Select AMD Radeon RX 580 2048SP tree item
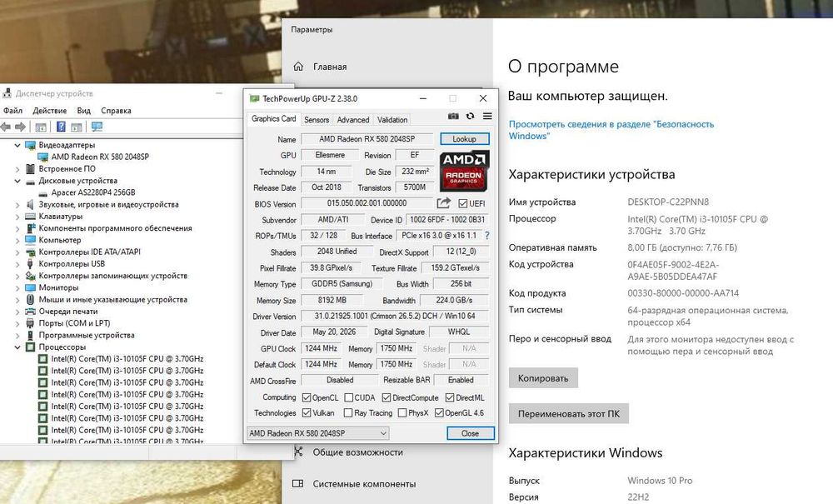Image resolution: width=833 pixels, height=504 pixels. point(100,157)
